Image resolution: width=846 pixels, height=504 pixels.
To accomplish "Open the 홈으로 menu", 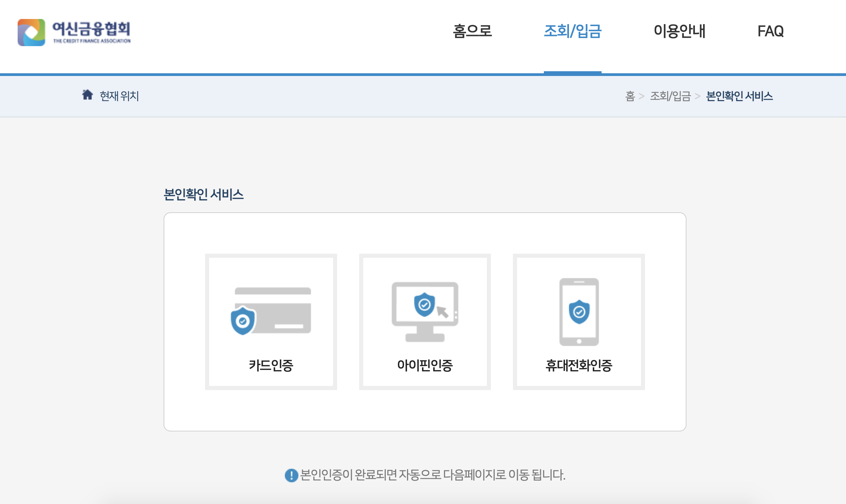I will [x=472, y=31].
